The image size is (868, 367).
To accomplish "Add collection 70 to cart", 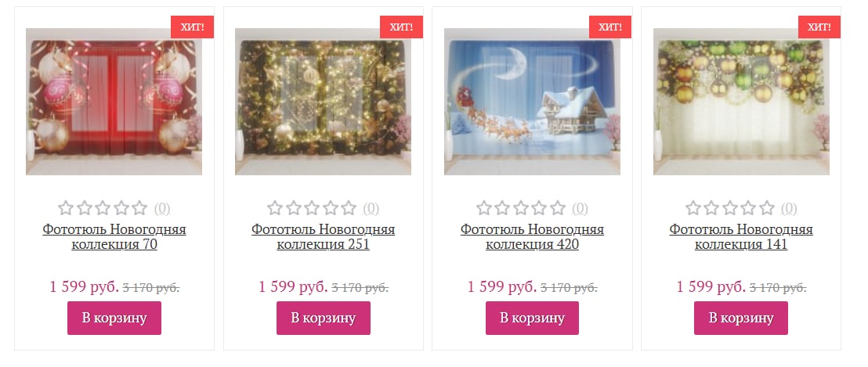I will point(114,318).
